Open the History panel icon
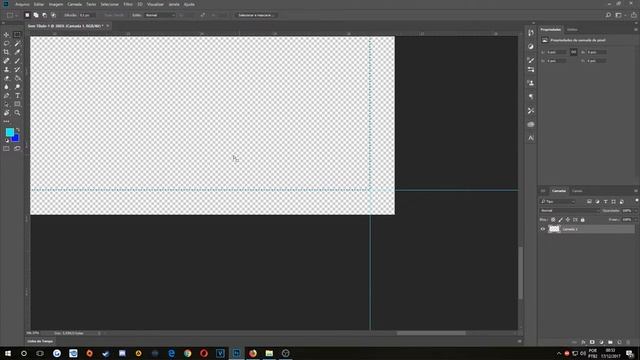This screenshot has height=360, width=640. [x=531, y=33]
